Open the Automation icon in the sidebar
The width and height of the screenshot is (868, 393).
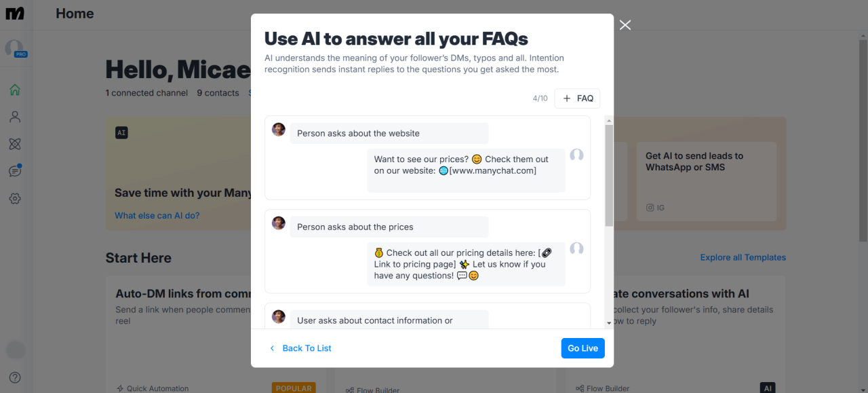(15, 143)
